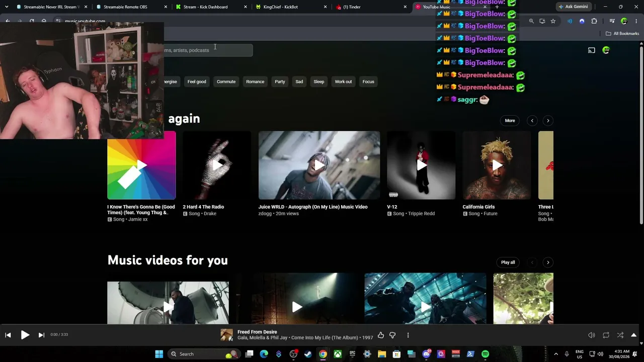Open Chrome profile avatar
The height and width of the screenshot is (362, 644).
tap(624, 21)
